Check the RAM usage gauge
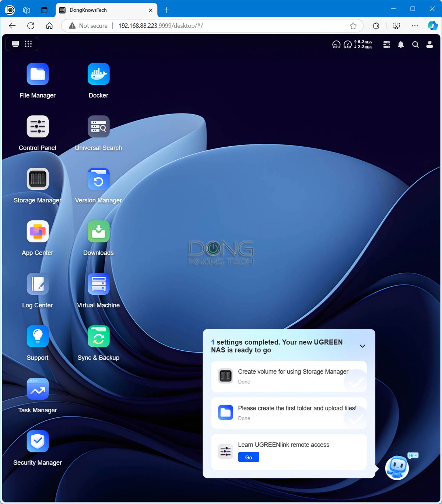442x504 pixels. tap(348, 45)
